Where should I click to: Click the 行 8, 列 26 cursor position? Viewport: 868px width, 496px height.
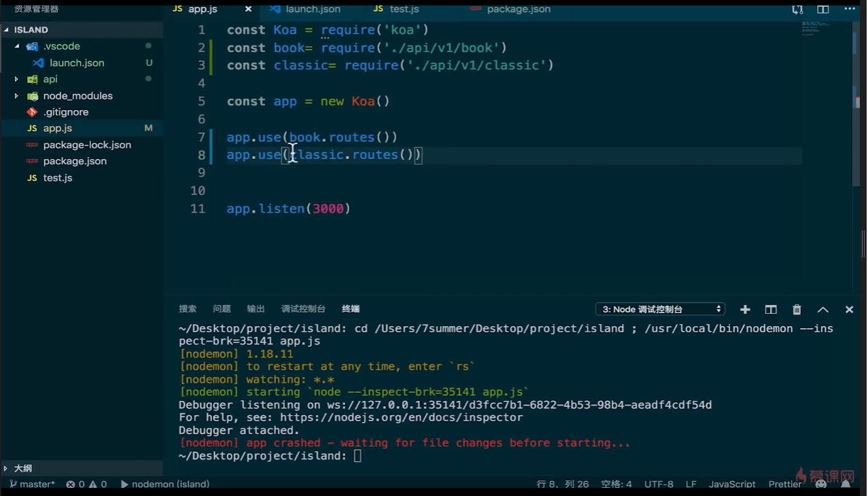point(562,484)
